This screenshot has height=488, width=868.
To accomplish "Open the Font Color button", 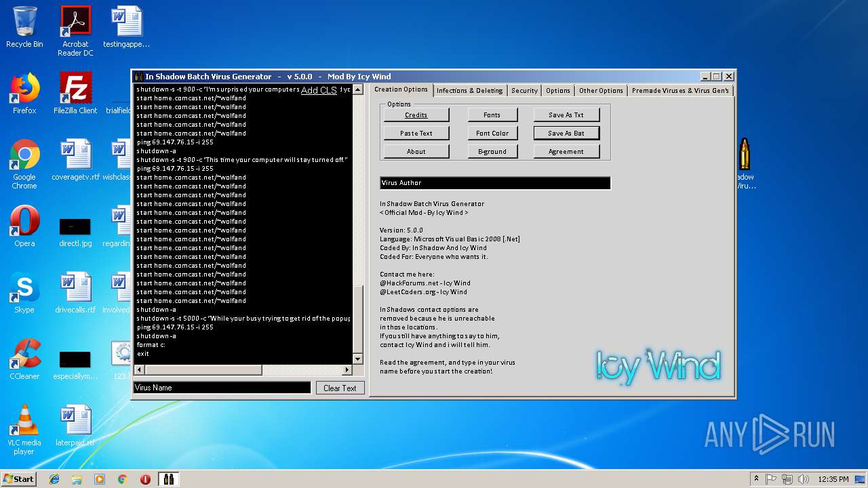I will [492, 134].
